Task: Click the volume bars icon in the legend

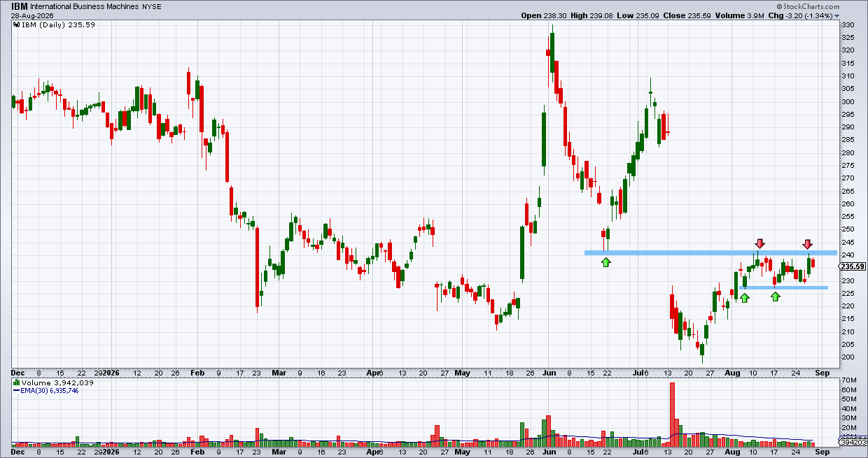Action: [x=15, y=382]
